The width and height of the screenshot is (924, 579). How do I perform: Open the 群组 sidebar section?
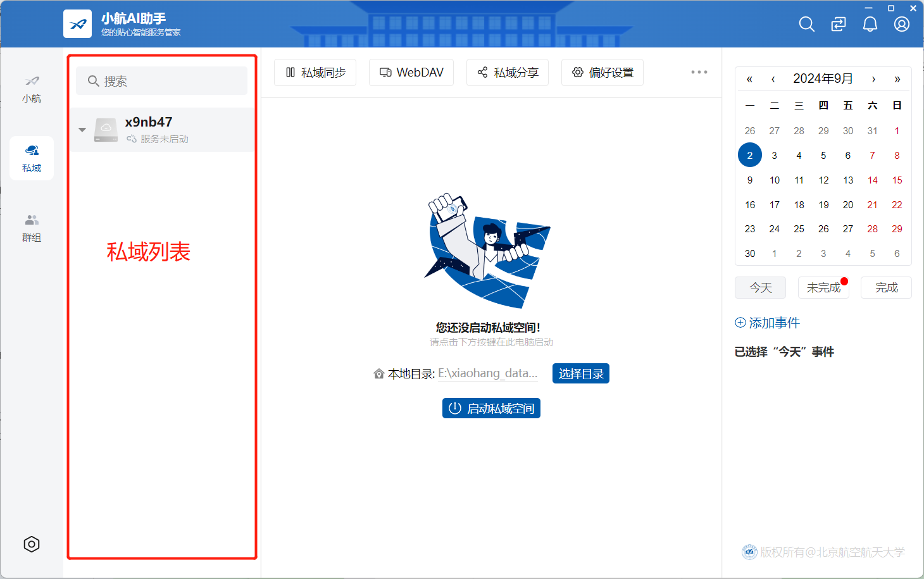[32, 228]
